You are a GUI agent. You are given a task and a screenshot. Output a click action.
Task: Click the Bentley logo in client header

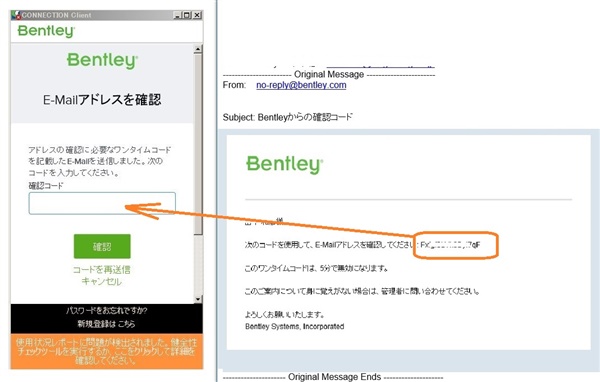point(46,31)
